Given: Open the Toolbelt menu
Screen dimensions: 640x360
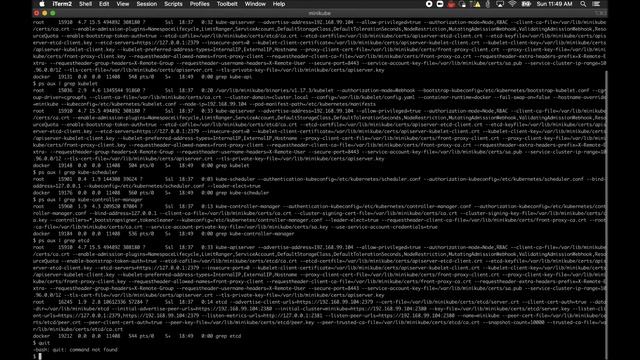Looking at the screenshot, I should coord(227,4).
